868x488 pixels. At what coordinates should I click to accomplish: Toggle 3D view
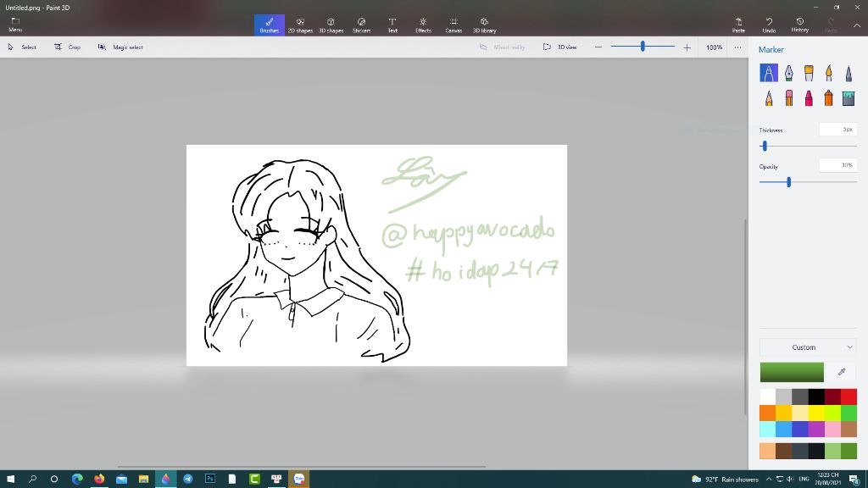click(560, 47)
